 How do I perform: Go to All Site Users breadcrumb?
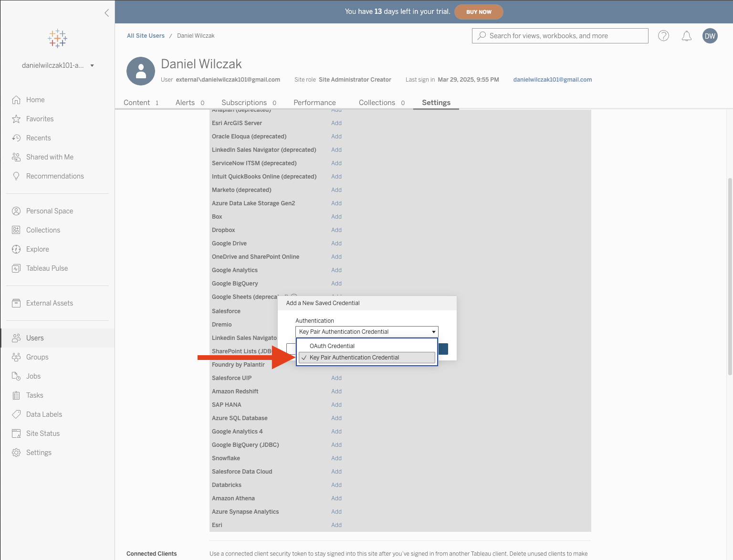click(x=146, y=36)
